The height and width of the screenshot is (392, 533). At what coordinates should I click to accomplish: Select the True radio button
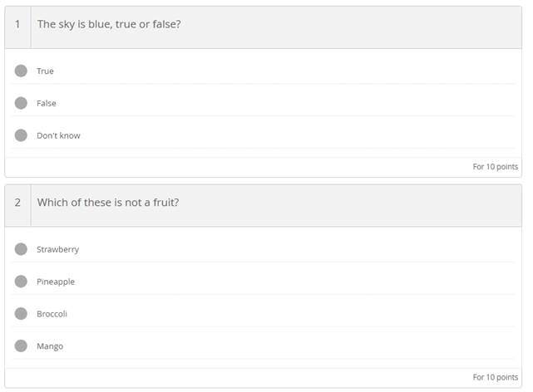coord(21,71)
